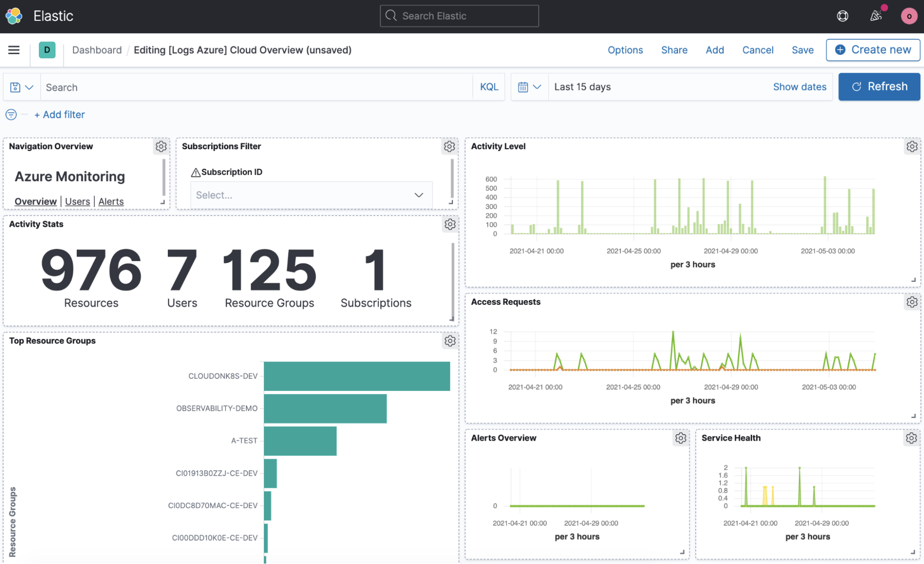Click the filter options circle icon
Image resolution: width=924 pixels, height=564 pixels.
(11, 115)
